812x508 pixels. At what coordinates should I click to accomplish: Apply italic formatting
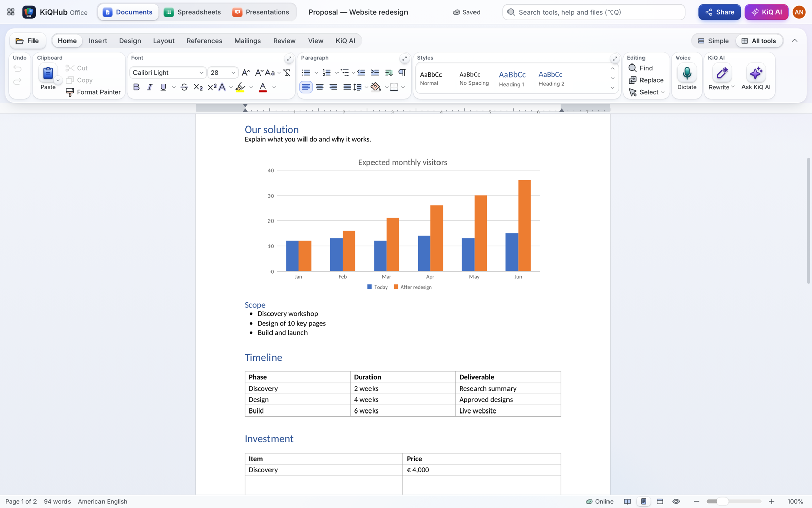[150, 87]
